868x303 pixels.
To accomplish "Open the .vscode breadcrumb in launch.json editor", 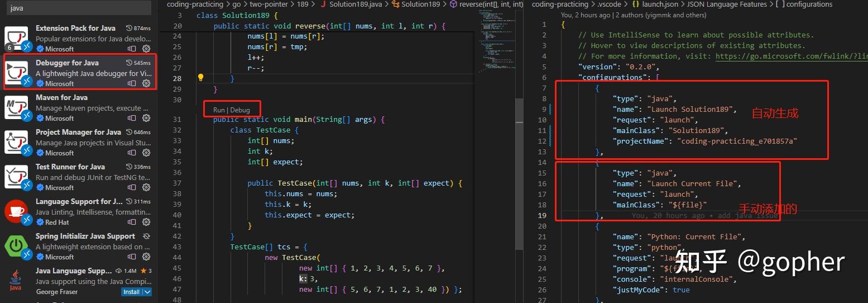I will pyautogui.click(x=610, y=4).
